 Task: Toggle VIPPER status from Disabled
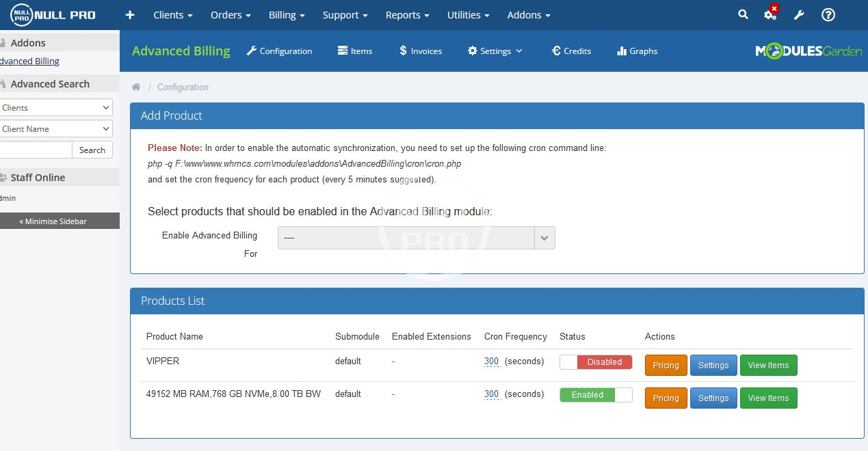[x=595, y=362]
